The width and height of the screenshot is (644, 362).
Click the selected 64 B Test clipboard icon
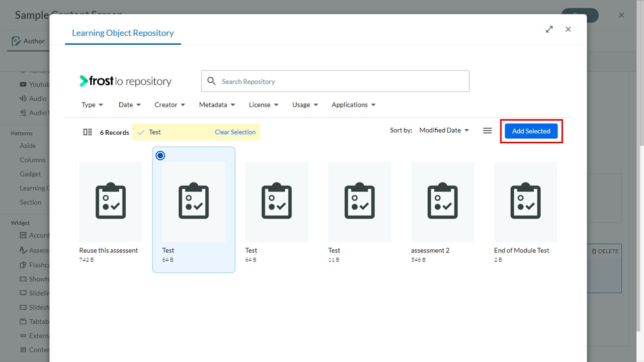(x=194, y=201)
